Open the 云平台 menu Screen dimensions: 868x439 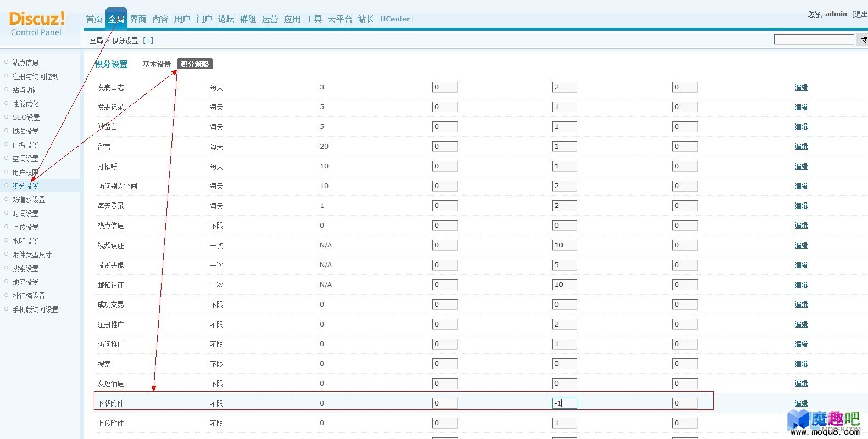pyautogui.click(x=340, y=19)
